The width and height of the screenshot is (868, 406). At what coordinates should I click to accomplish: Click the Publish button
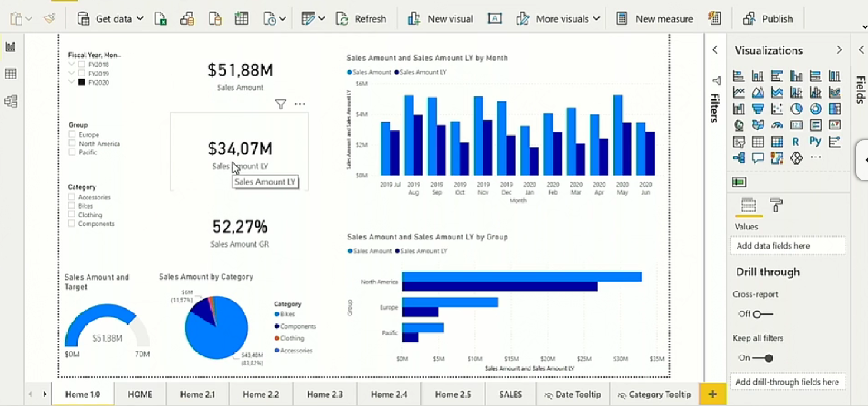(x=776, y=18)
